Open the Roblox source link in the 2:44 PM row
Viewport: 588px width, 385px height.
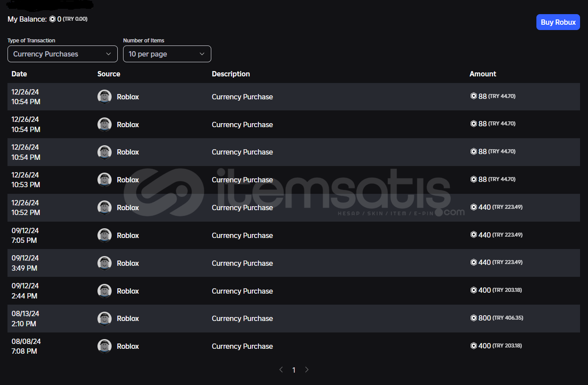point(128,291)
